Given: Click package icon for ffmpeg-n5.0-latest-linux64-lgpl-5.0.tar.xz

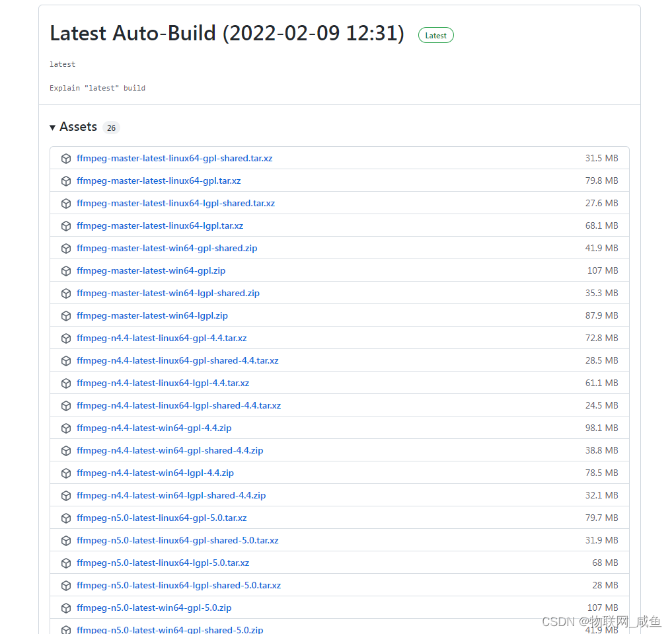Looking at the screenshot, I should pos(66,563).
